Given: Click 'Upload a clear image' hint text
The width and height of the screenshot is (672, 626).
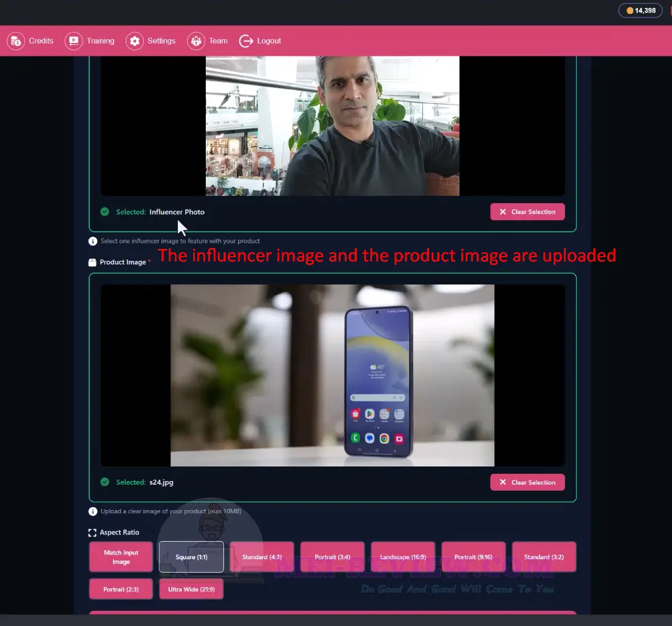Looking at the screenshot, I should tap(171, 511).
